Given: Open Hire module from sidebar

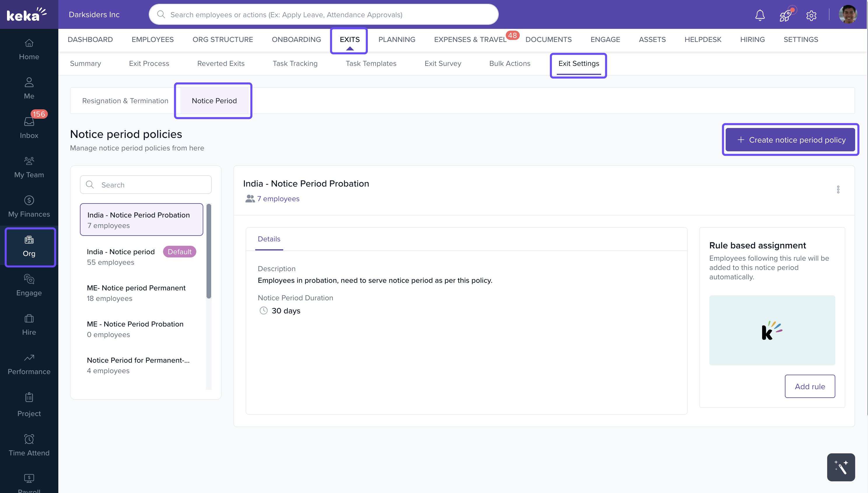Looking at the screenshot, I should pyautogui.click(x=29, y=324).
